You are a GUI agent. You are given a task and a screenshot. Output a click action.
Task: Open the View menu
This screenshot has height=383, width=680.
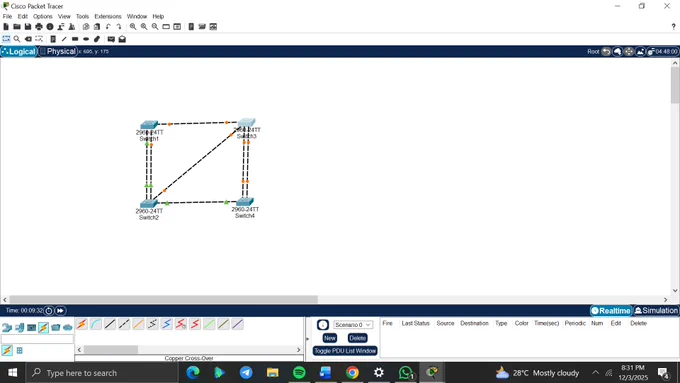click(x=64, y=16)
